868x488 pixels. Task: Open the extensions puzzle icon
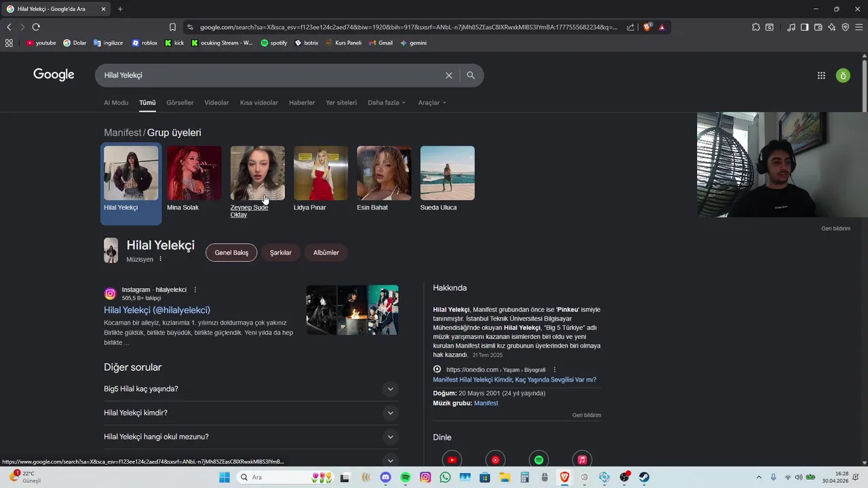756,27
